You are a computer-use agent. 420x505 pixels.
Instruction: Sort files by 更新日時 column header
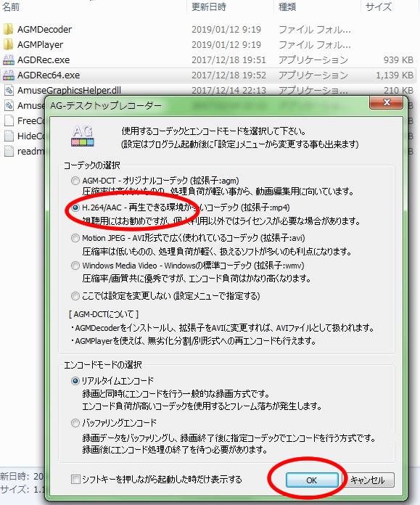(209, 7)
